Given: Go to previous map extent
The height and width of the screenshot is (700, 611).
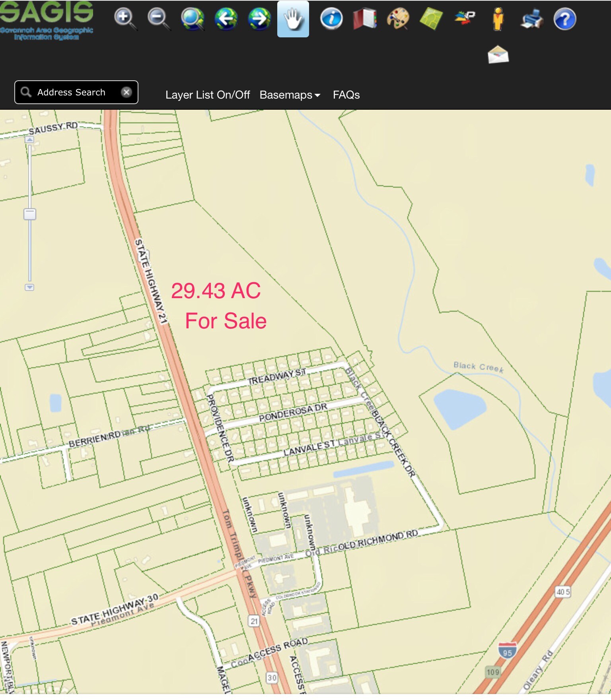Looking at the screenshot, I should pyautogui.click(x=226, y=19).
